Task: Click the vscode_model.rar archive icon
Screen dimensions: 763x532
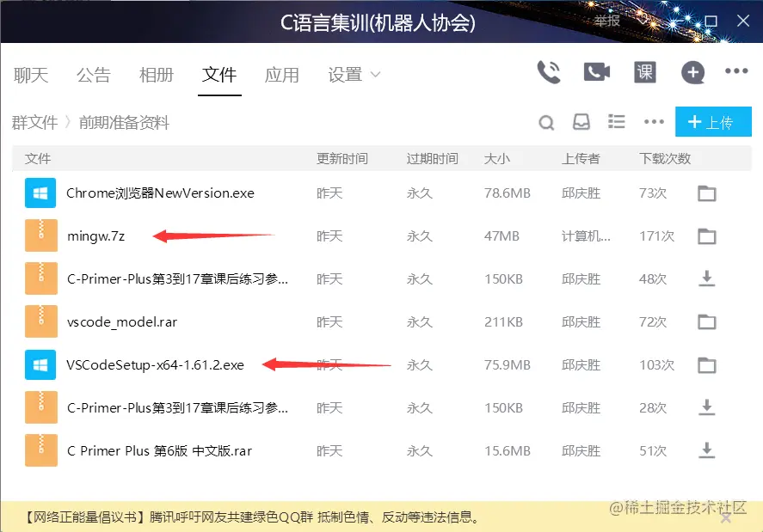Action: click(x=41, y=321)
